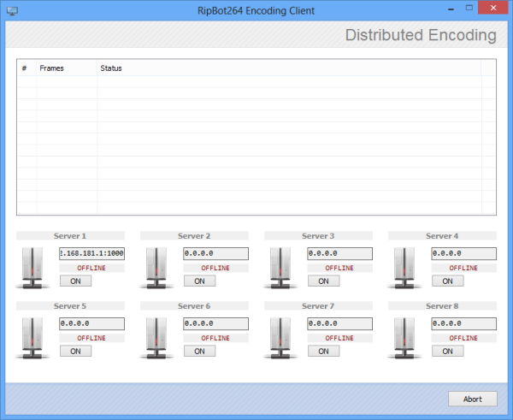Click the Server 6 label
The height and width of the screenshot is (420, 513).
click(194, 305)
